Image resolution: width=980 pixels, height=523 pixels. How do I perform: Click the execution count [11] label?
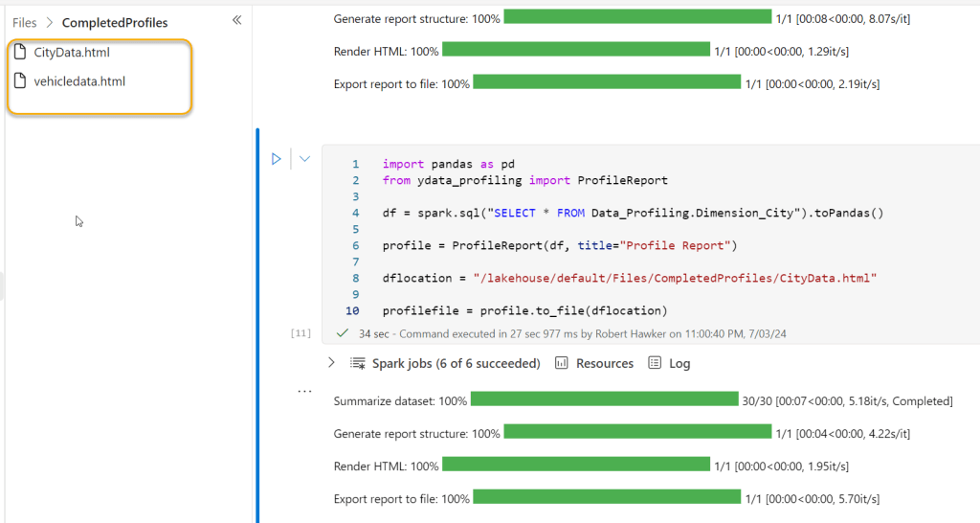tap(301, 333)
